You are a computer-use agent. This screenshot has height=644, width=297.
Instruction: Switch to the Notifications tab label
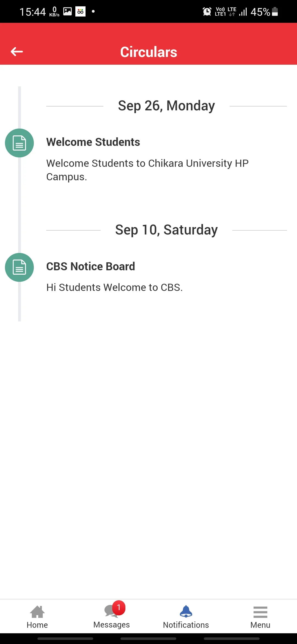point(186,625)
